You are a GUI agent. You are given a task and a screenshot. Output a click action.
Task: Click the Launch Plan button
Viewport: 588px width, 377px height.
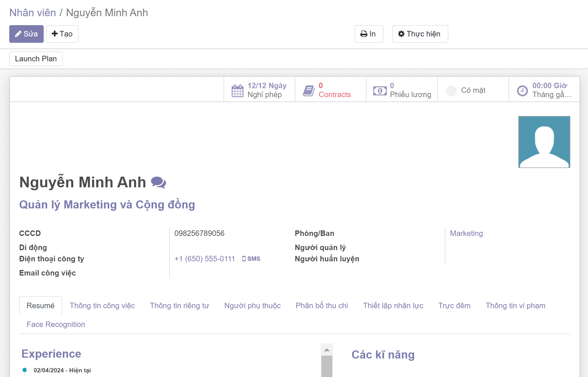[36, 59]
